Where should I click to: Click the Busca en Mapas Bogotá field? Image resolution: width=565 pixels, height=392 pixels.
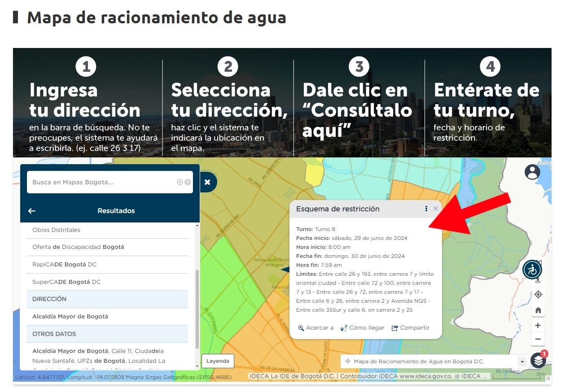101,182
